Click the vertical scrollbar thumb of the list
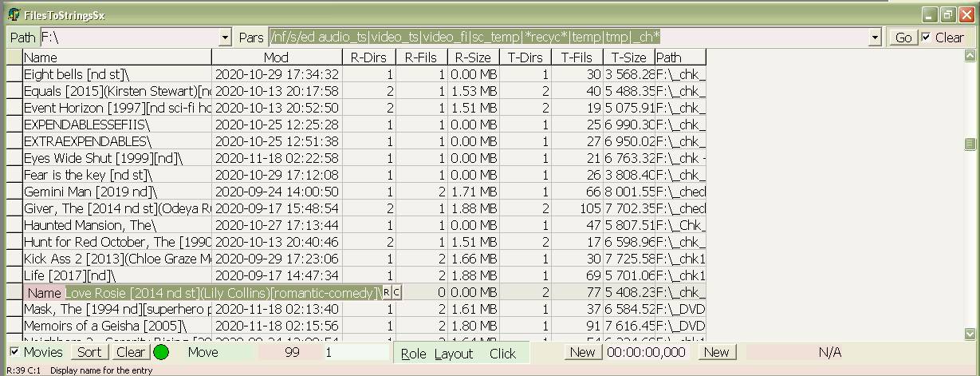Screen dimensions: 980x376 coord(970,144)
